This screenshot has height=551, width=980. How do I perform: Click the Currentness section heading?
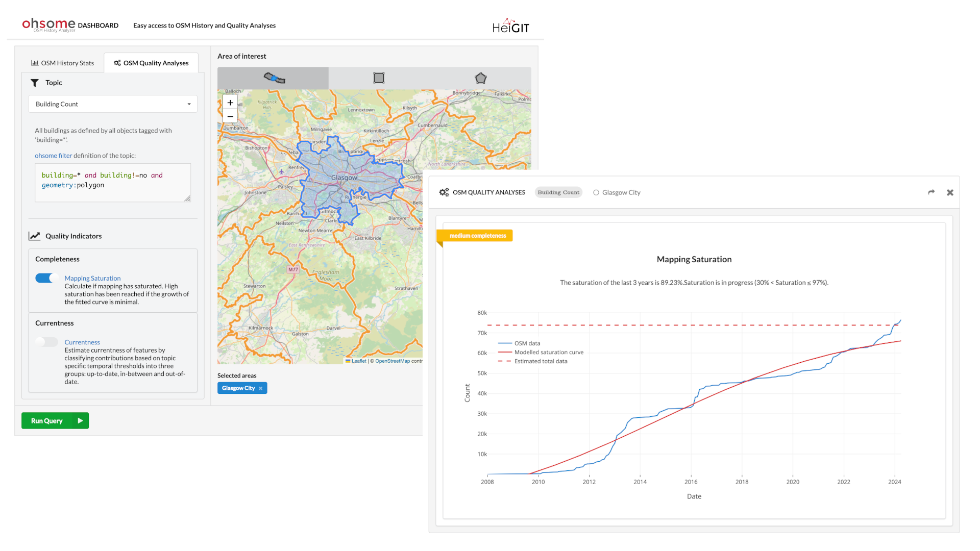[54, 323]
